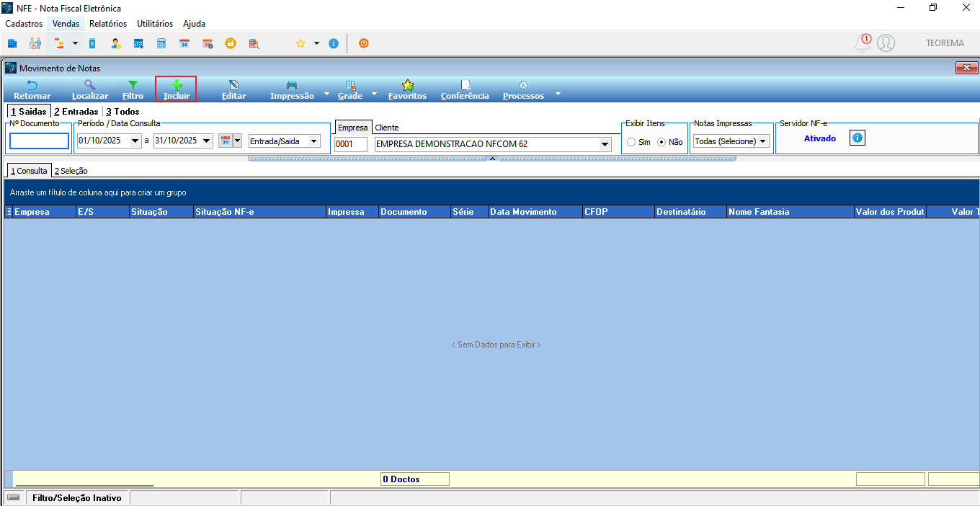980x506 pixels.
Task: Open the Ajuda menu
Action: (x=194, y=24)
